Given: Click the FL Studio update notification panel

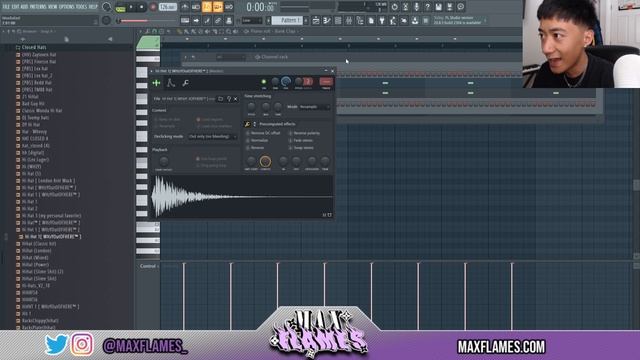Looking at the screenshot, I should click(x=459, y=20).
